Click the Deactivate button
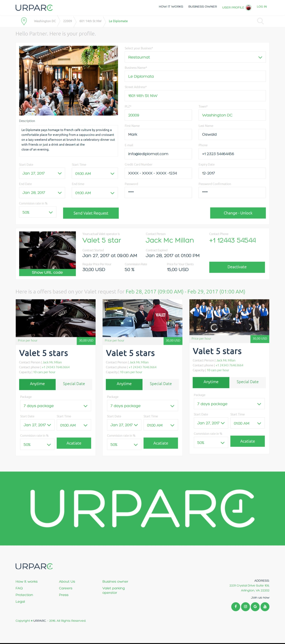285x644 pixels. [x=237, y=267]
